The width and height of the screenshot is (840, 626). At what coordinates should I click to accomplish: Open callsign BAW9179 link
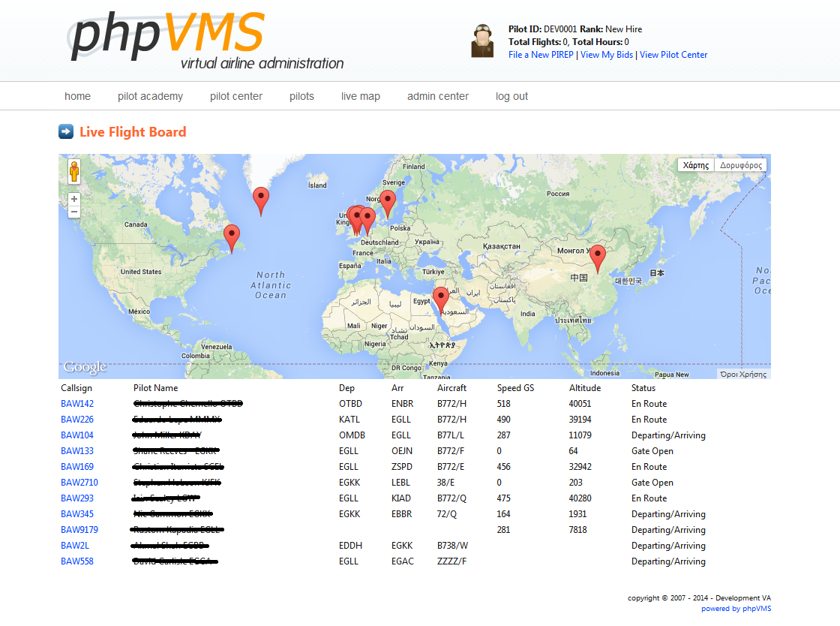click(79, 529)
